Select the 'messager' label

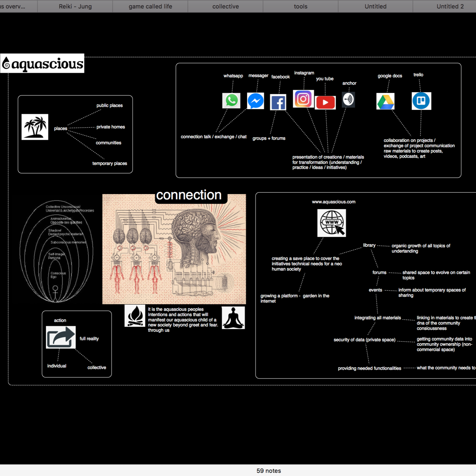tap(258, 75)
